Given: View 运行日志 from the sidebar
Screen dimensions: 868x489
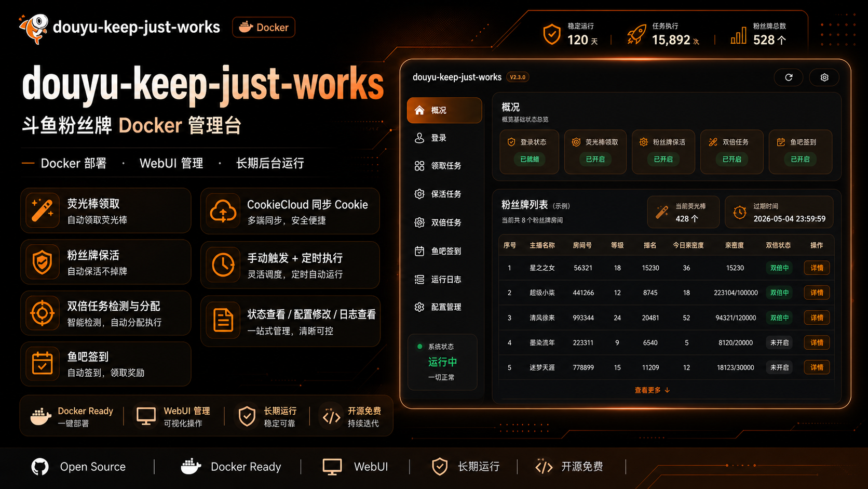Looking at the screenshot, I should [x=444, y=280].
